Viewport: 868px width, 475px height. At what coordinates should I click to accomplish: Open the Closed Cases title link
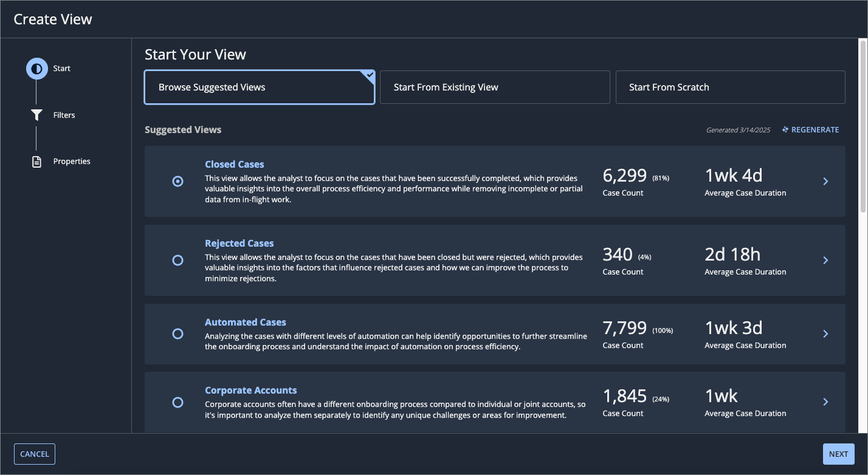235,164
